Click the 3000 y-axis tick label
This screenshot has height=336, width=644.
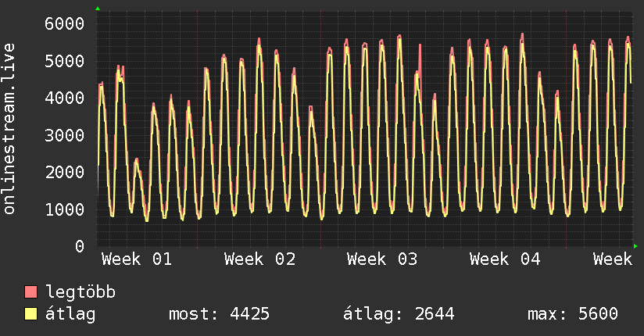63,135
